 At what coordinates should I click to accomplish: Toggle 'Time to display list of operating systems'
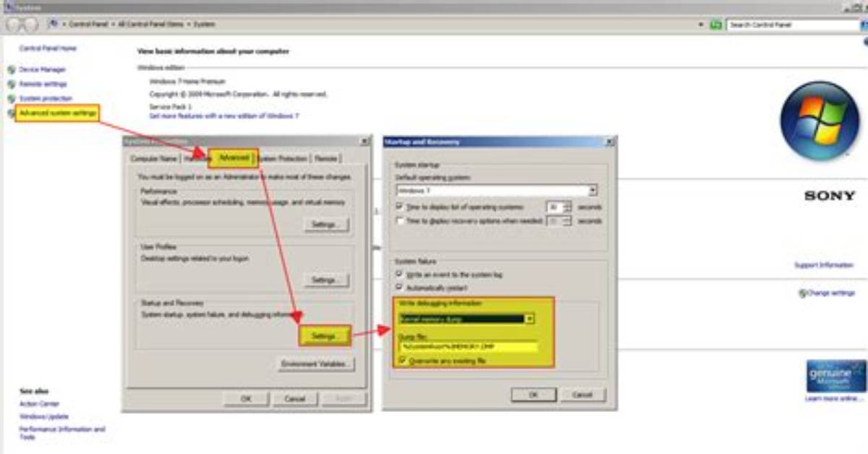click(400, 207)
